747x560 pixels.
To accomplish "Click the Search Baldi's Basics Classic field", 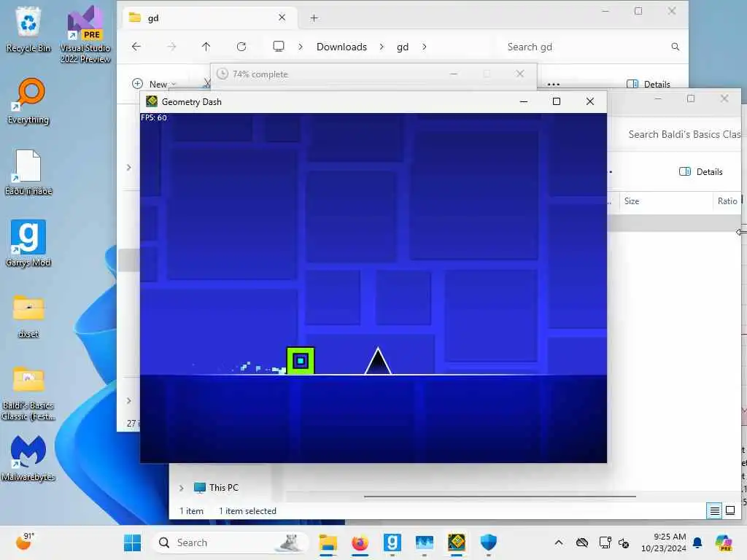I will point(684,134).
